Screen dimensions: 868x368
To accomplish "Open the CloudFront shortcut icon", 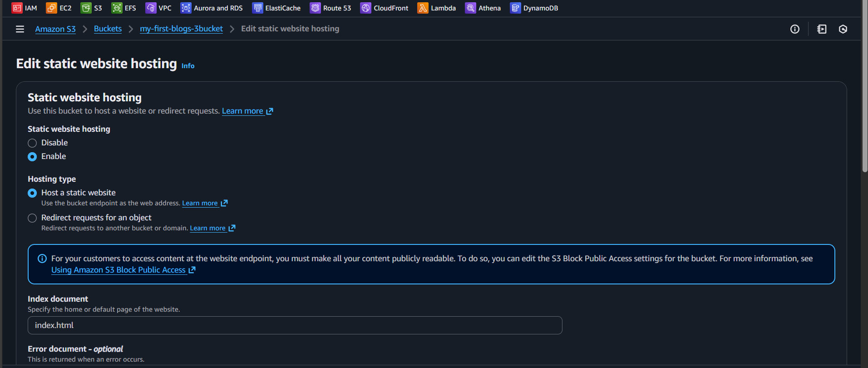I will tap(365, 8).
